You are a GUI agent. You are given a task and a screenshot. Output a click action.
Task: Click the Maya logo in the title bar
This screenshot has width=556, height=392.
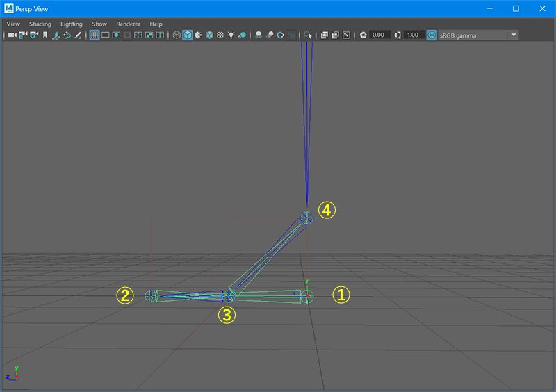(9, 8)
